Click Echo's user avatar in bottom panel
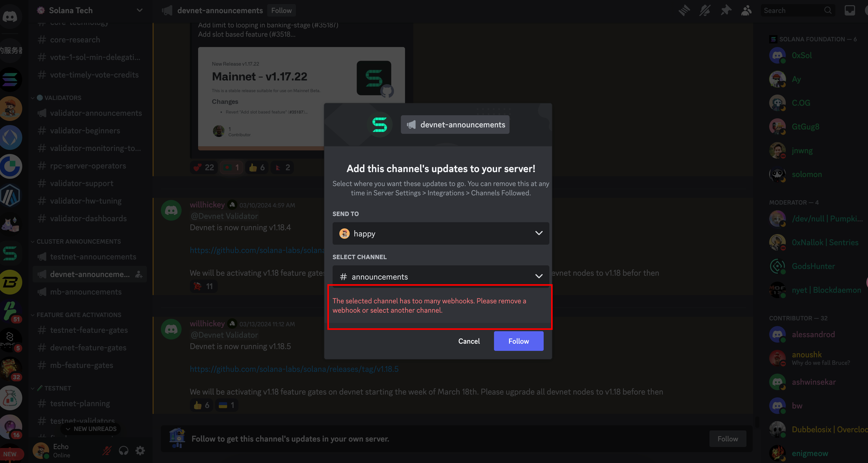 coord(41,450)
